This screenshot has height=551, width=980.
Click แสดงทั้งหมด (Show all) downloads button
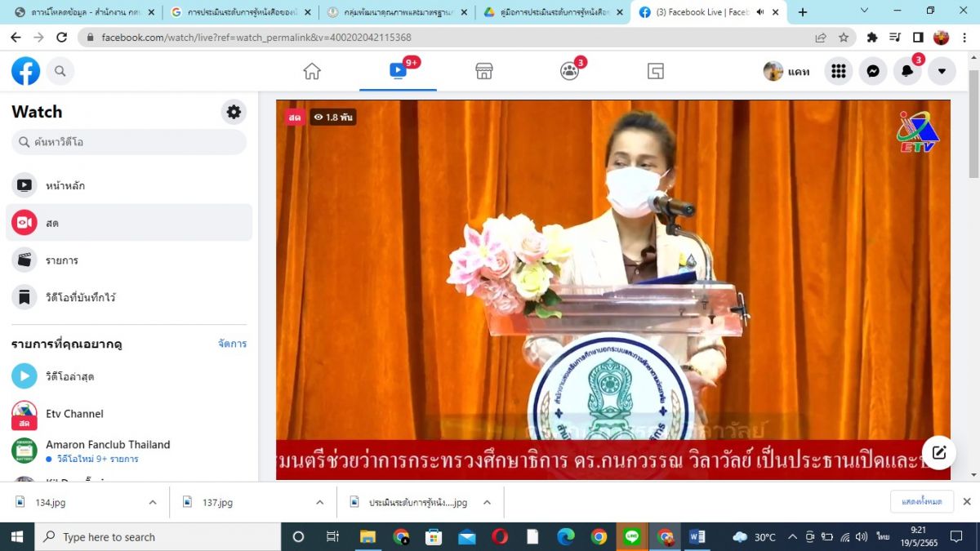tap(921, 502)
